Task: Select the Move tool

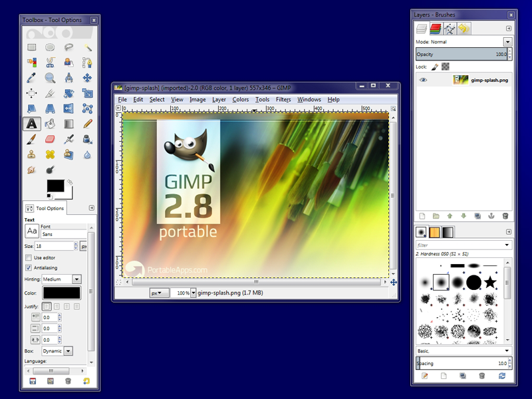Action: tap(86, 77)
